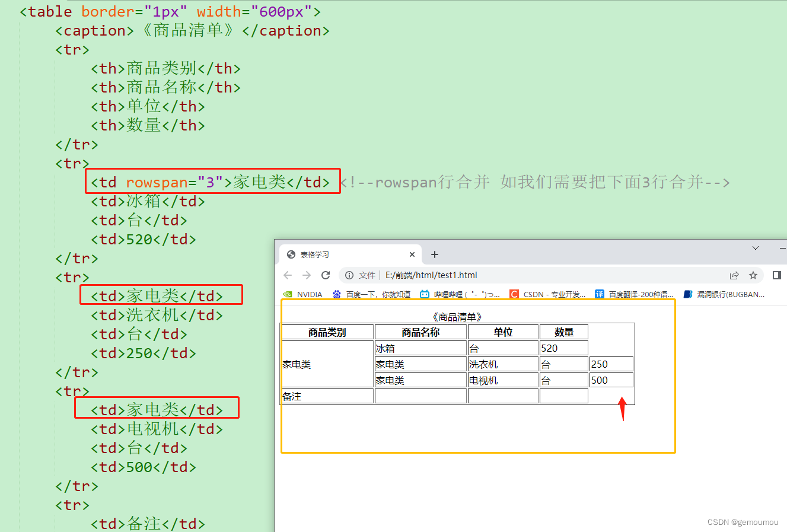Click the 商品类别 header cell
The width and height of the screenshot is (787, 532).
327,332
